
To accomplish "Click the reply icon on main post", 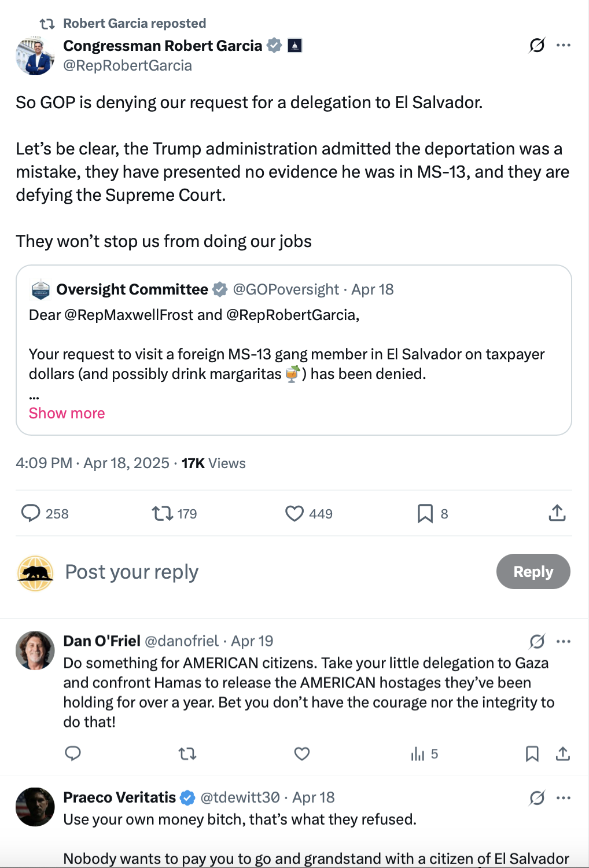I will pyautogui.click(x=31, y=513).
